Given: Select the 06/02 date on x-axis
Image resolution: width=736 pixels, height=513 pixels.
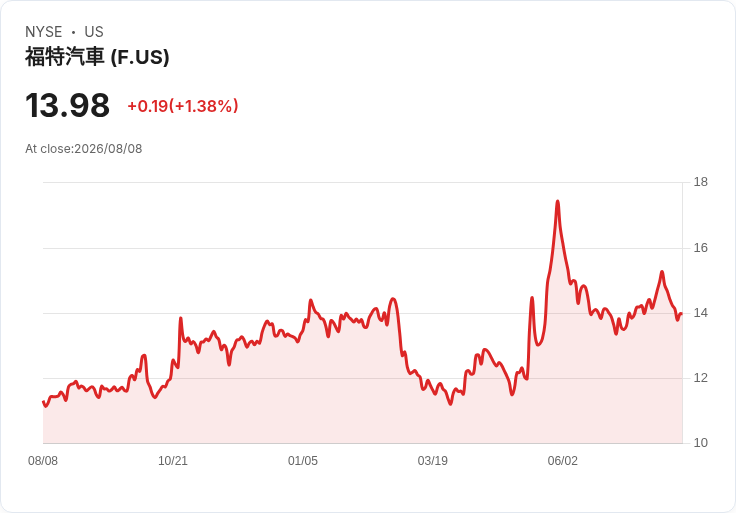Looking at the screenshot, I should click(x=563, y=461).
